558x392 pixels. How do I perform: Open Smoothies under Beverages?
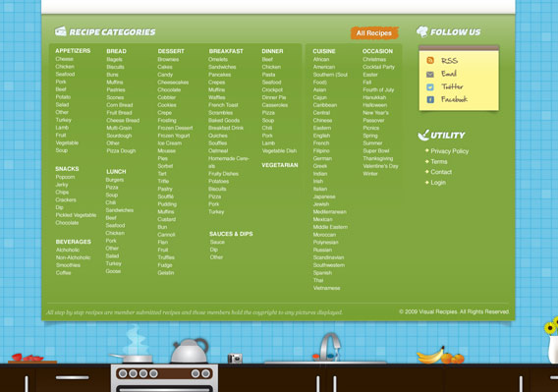pos(68,265)
